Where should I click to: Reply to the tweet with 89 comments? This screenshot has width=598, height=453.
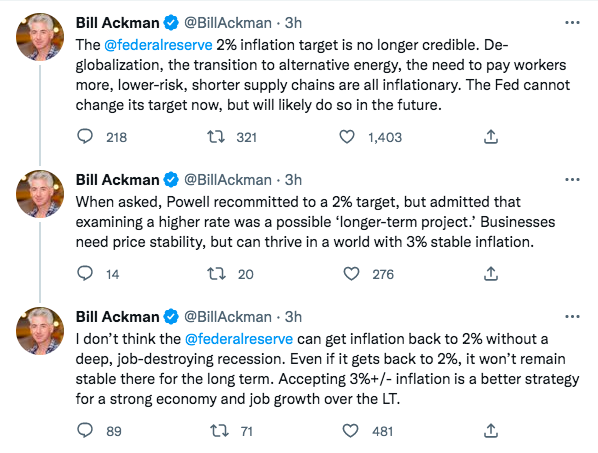[x=85, y=431]
